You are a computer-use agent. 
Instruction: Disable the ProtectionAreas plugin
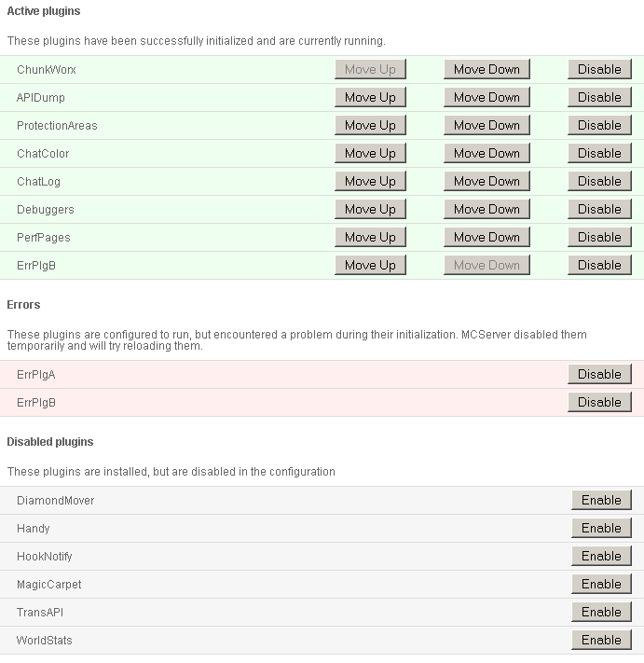[x=599, y=125]
